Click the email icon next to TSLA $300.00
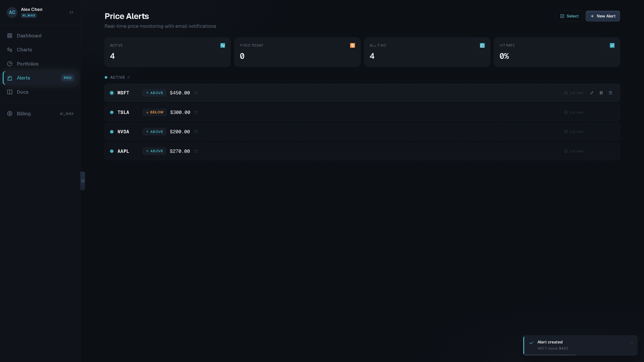The image size is (644, 362). click(196, 112)
